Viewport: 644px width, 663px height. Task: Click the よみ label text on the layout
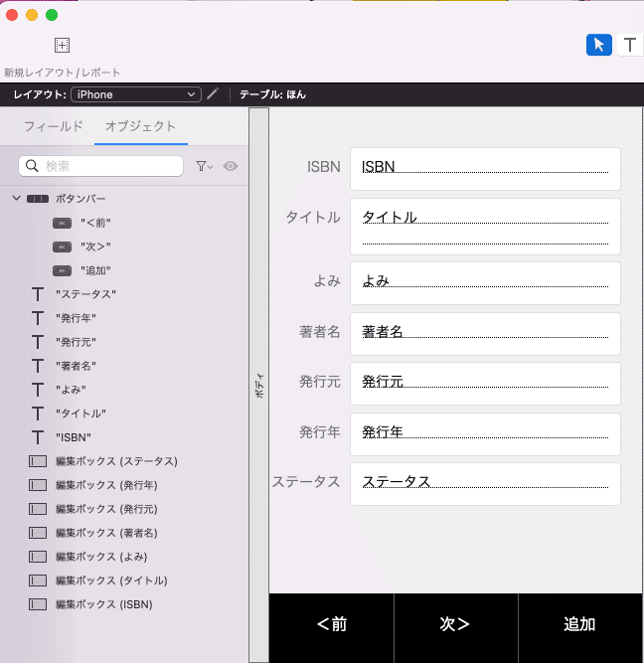(327, 280)
